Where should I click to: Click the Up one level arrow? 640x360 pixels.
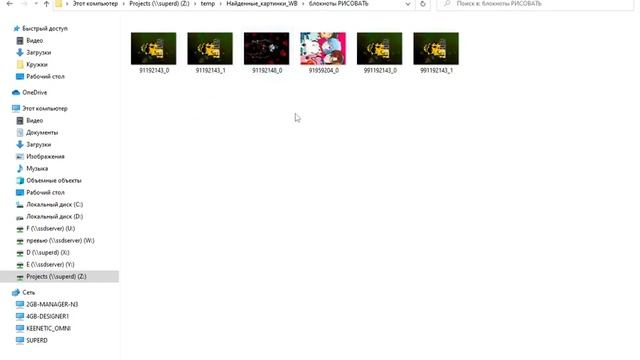click(x=46, y=4)
